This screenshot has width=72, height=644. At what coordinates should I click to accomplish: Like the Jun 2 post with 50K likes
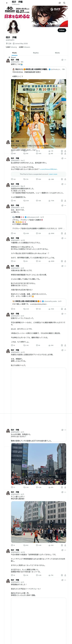37,179
